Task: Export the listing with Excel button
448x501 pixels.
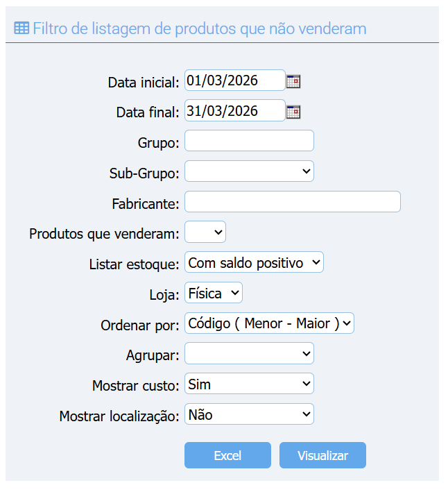Action: tap(227, 455)
